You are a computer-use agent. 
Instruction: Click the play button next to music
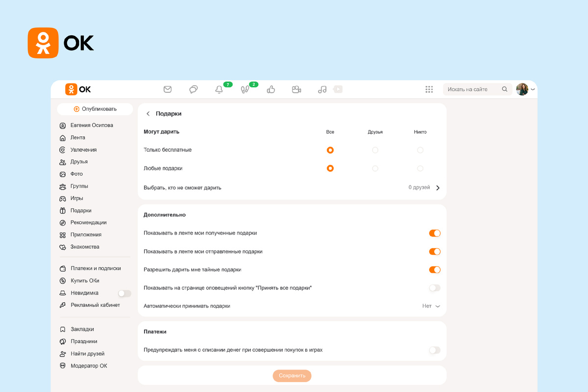[x=338, y=89]
